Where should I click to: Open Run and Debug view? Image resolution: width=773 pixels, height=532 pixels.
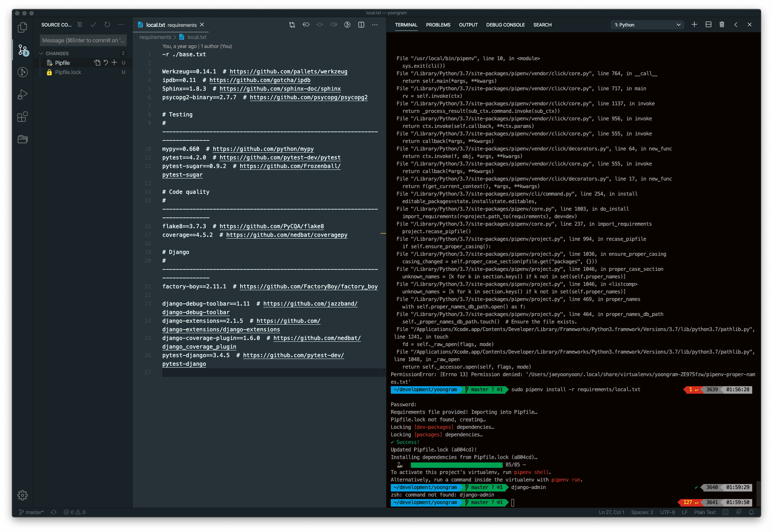click(x=23, y=95)
